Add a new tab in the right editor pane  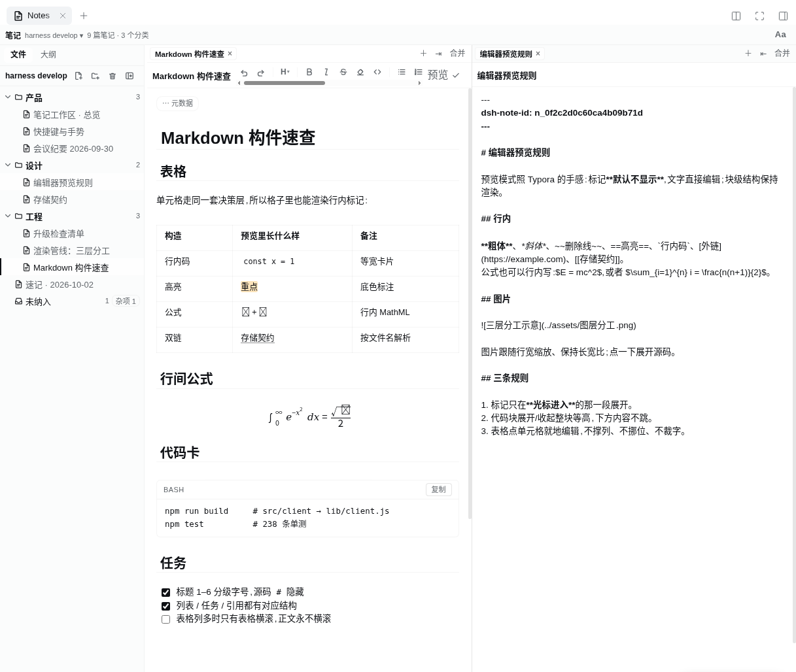click(748, 54)
